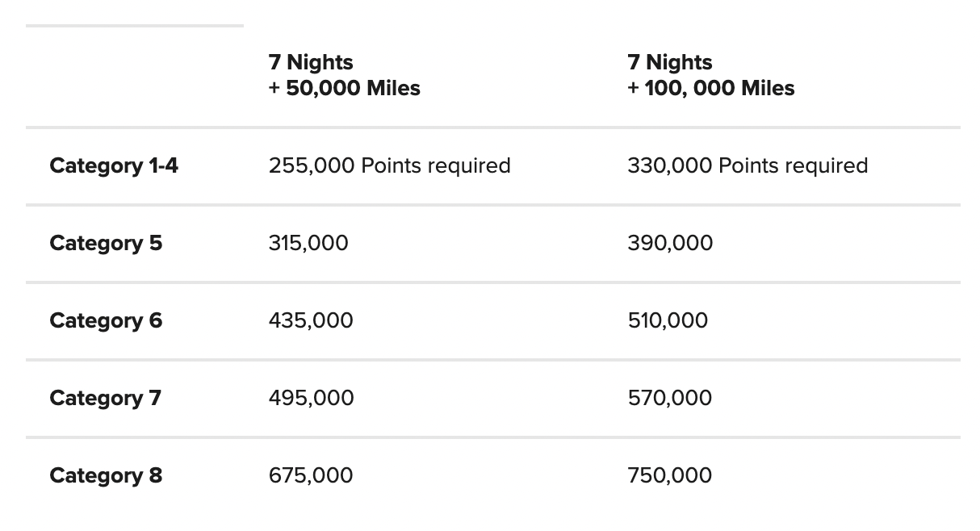Click the short divider line above the table
Screen dimensions: 980x531
(x=134, y=26)
